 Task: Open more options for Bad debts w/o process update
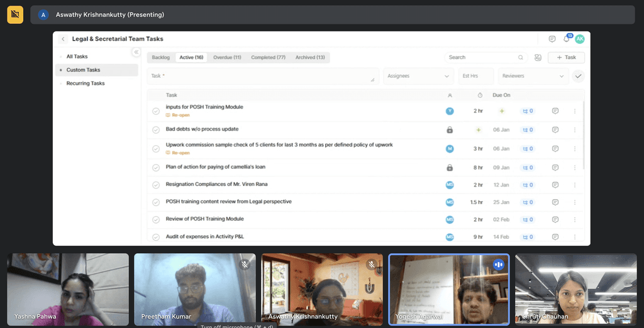575,129
